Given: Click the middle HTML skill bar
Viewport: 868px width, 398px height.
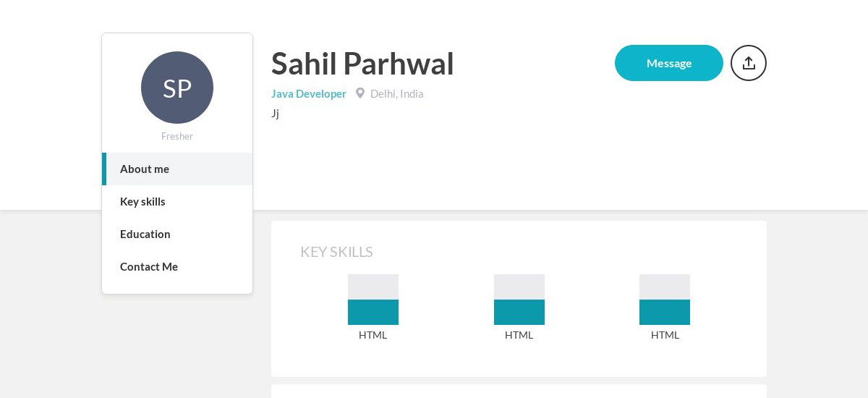Looking at the screenshot, I should (519, 300).
